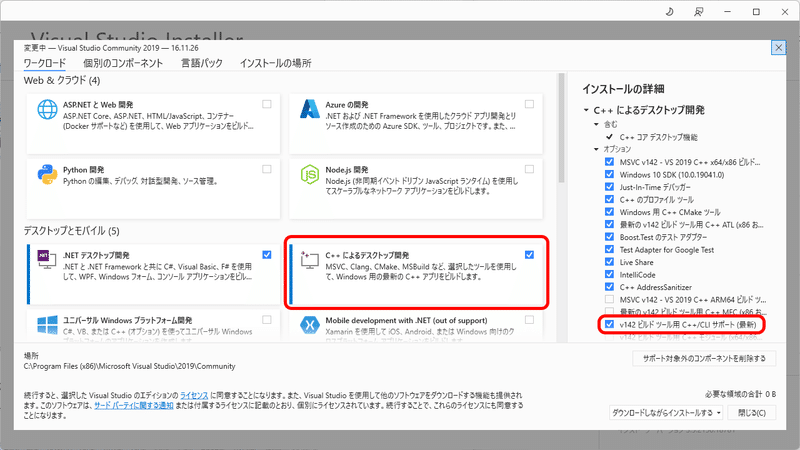Viewport: 800px width, 450px height.
Task: Uncheck Test Adapter for Google Test
Action: tap(609, 249)
